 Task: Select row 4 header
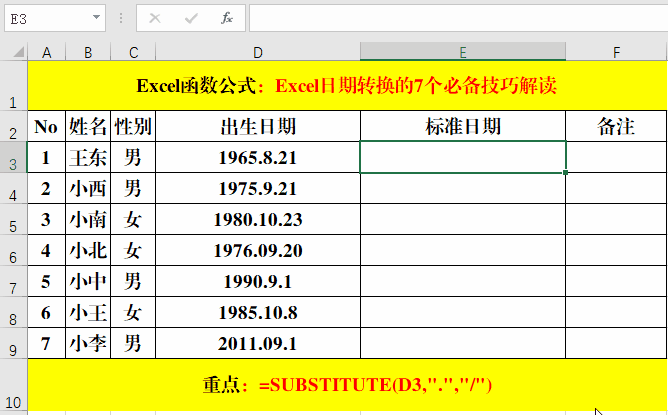(14, 188)
